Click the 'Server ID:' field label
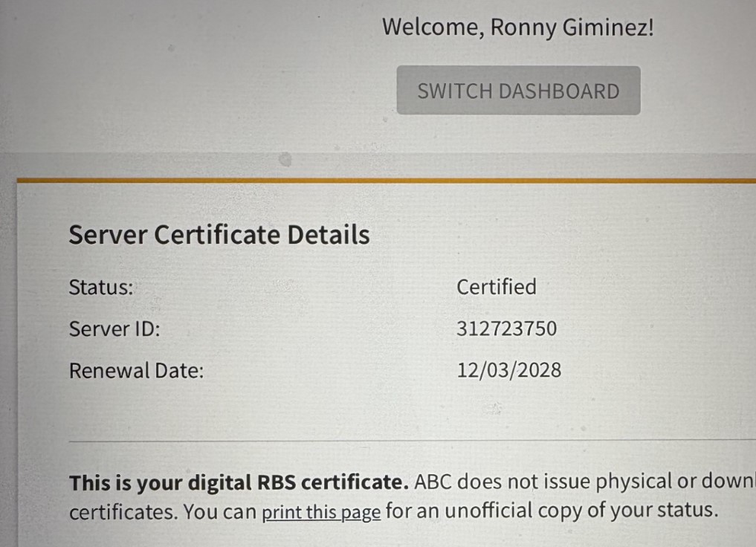Screen dimensions: 756x547 [x=114, y=328]
